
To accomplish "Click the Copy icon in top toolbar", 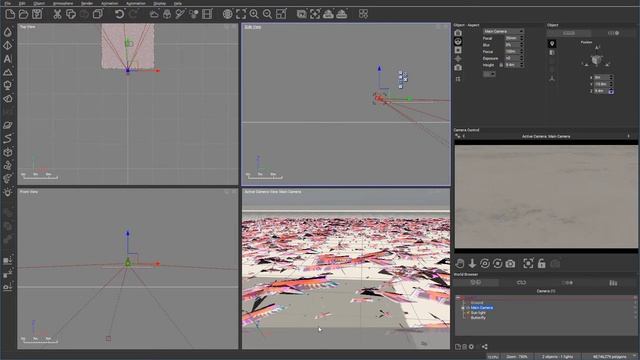I will point(71,14).
